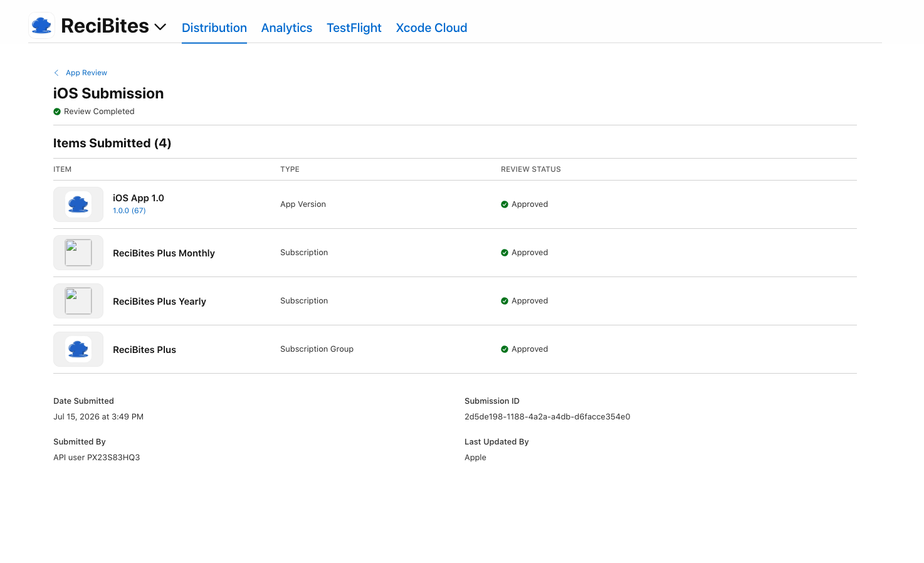Screen dimensions: 924x563
Task: Click the ITEM column header
Action: point(62,169)
